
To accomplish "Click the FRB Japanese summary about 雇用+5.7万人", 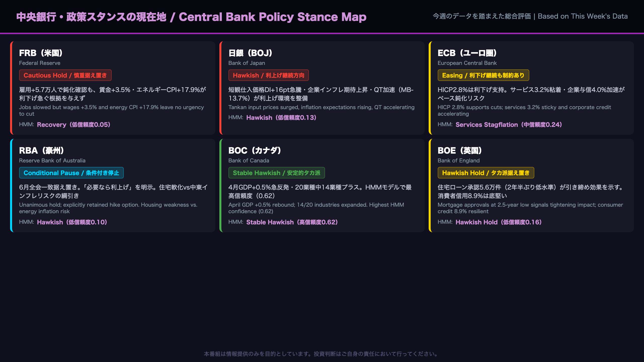I will point(113,94).
